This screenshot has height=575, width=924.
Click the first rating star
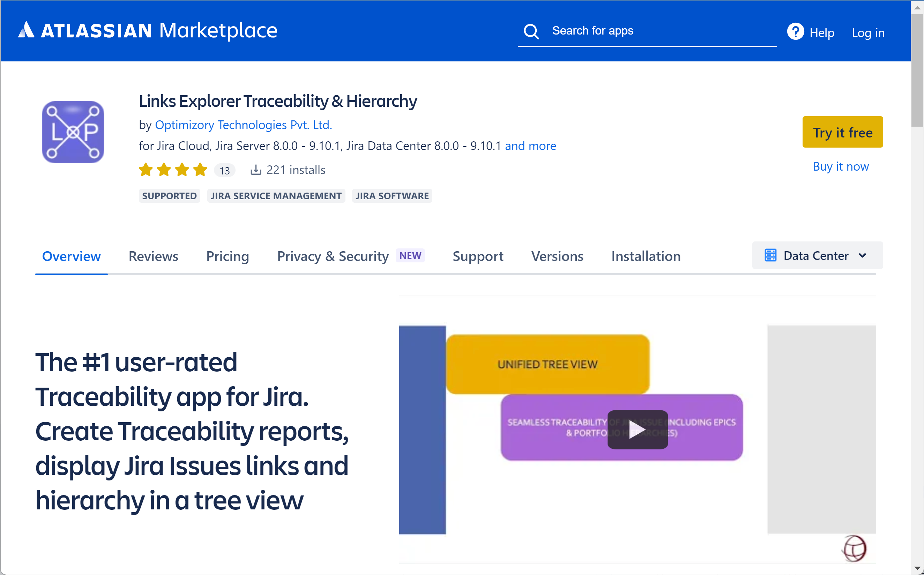pyautogui.click(x=146, y=170)
